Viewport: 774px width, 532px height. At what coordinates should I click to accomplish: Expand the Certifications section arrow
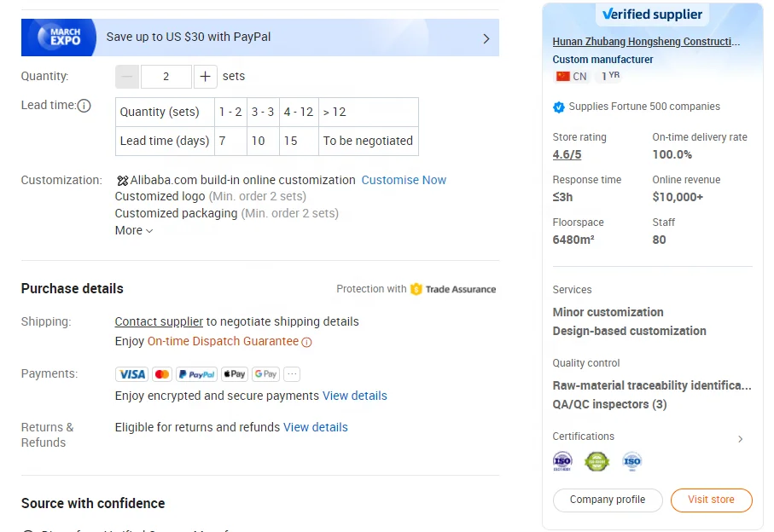tap(740, 439)
